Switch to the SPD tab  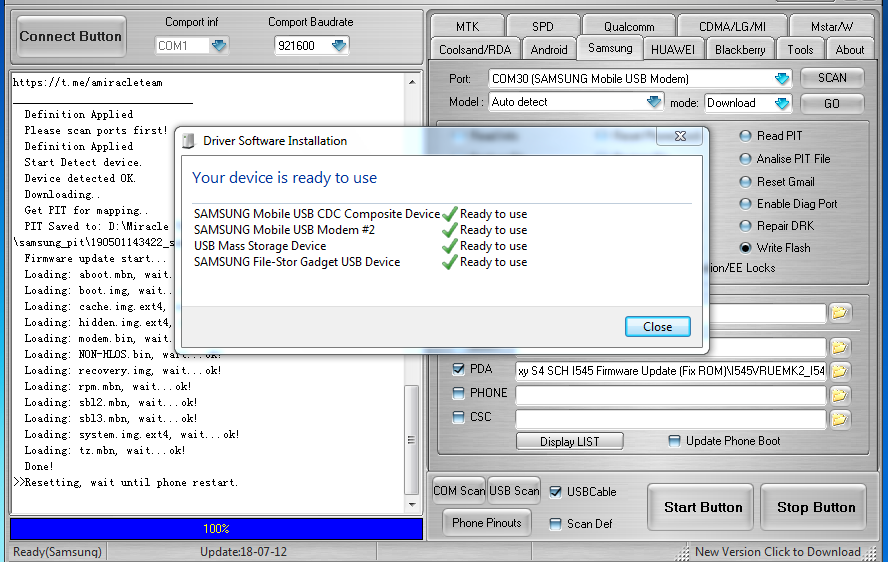coord(543,26)
